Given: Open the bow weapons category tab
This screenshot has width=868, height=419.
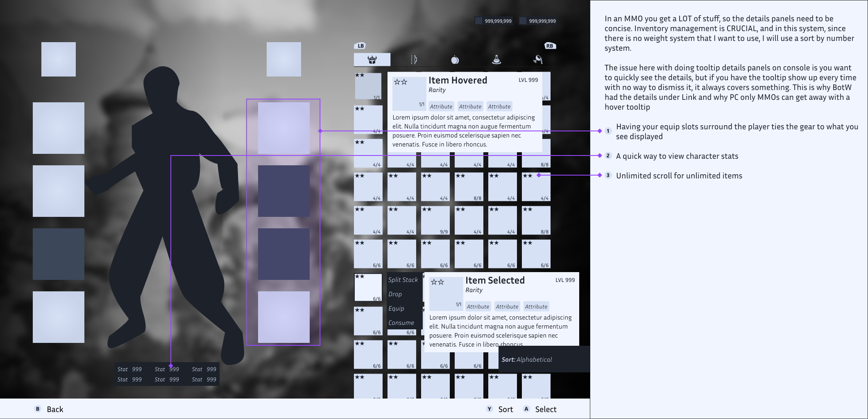Looking at the screenshot, I should (x=414, y=60).
